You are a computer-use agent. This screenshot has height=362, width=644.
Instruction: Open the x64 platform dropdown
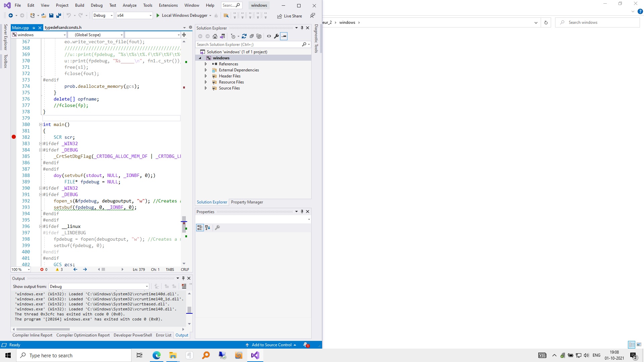click(134, 15)
